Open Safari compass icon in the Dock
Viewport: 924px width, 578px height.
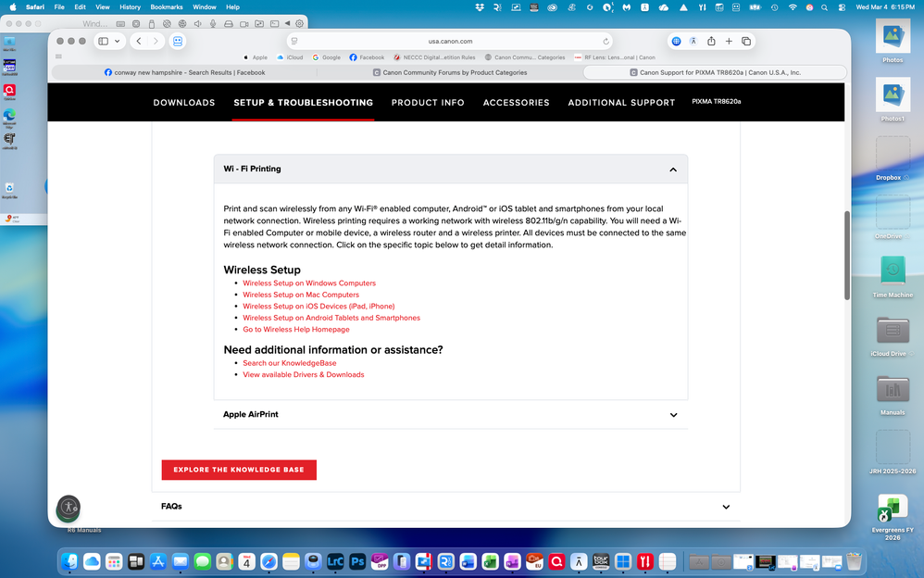pyautogui.click(x=268, y=561)
